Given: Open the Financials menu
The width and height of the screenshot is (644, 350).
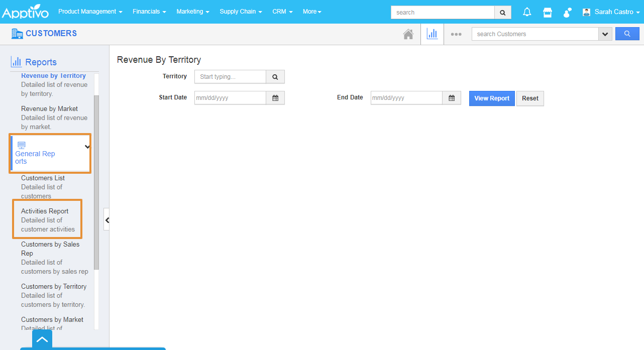Looking at the screenshot, I should pyautogui.click(x=149, y=12).
